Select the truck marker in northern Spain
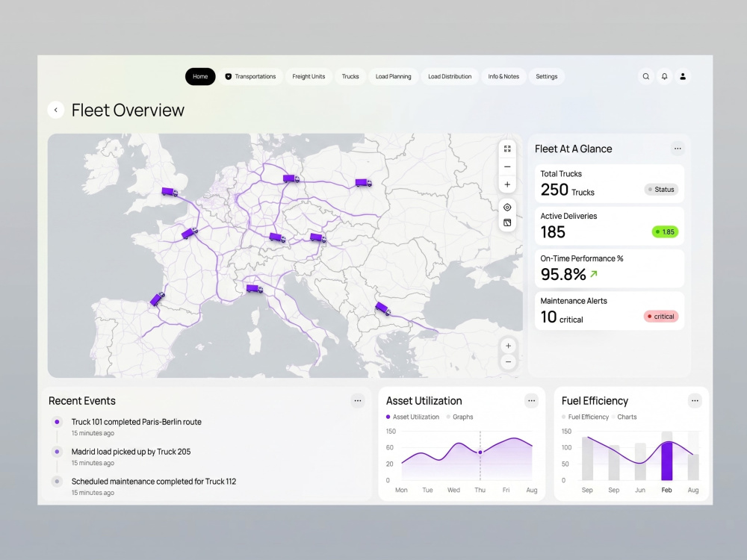 157,299
